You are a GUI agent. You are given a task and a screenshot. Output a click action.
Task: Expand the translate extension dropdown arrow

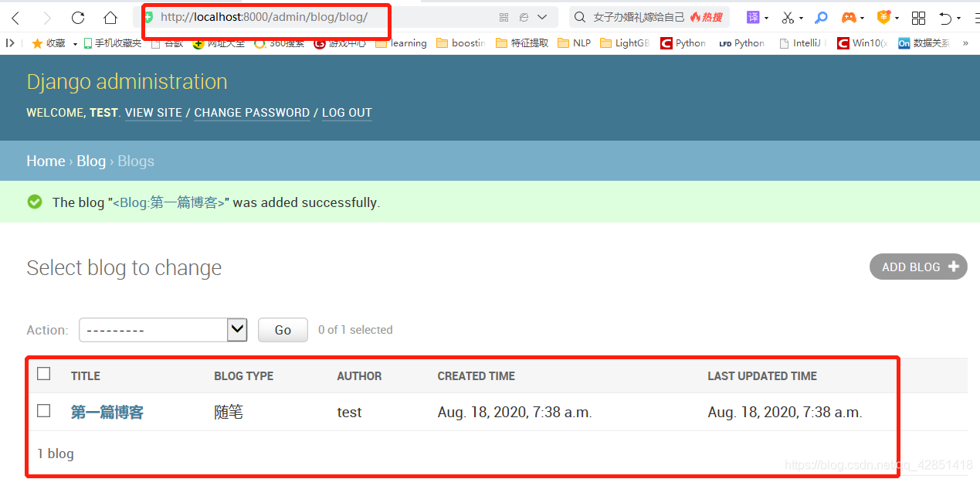click(766, 18)
